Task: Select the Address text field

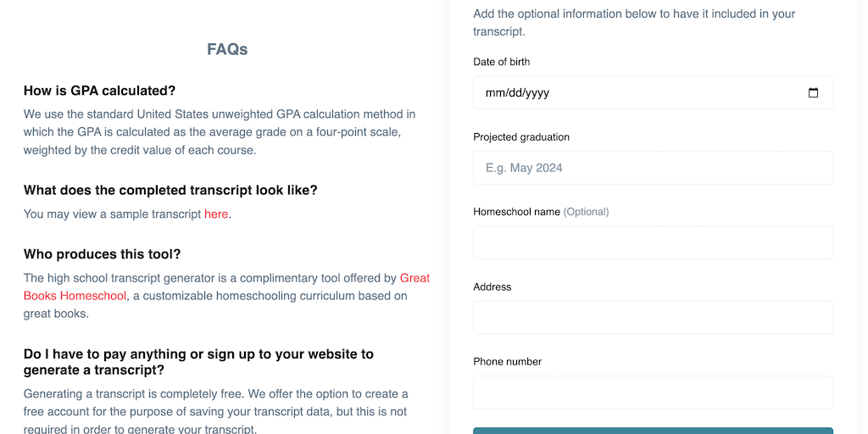Action: 653,318
